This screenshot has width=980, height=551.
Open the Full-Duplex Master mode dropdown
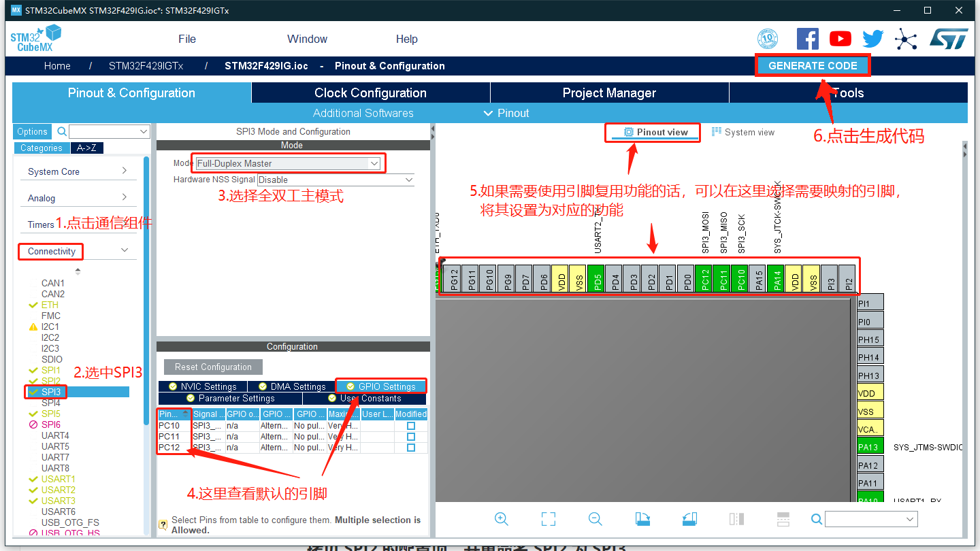pos(288,163)
